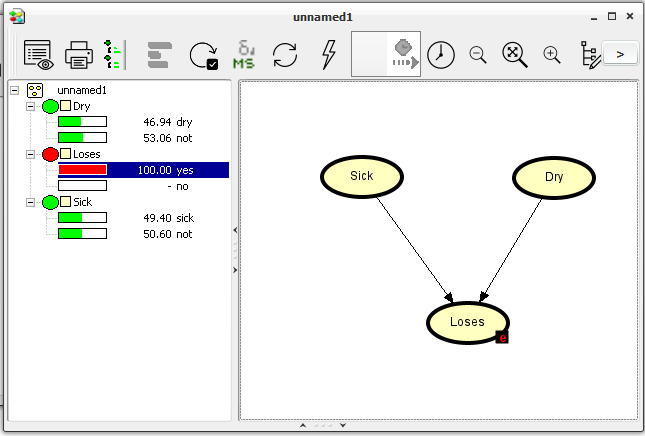Viewport: 645px width, 436px height.
Task: Click green status circle of Dry
Action: point(50,106)
